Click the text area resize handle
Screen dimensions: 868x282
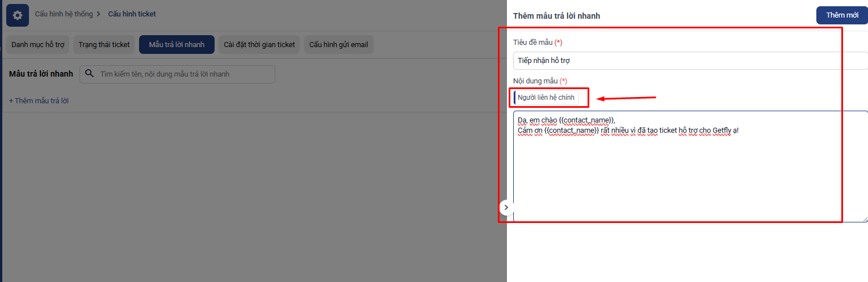point(865,219)
